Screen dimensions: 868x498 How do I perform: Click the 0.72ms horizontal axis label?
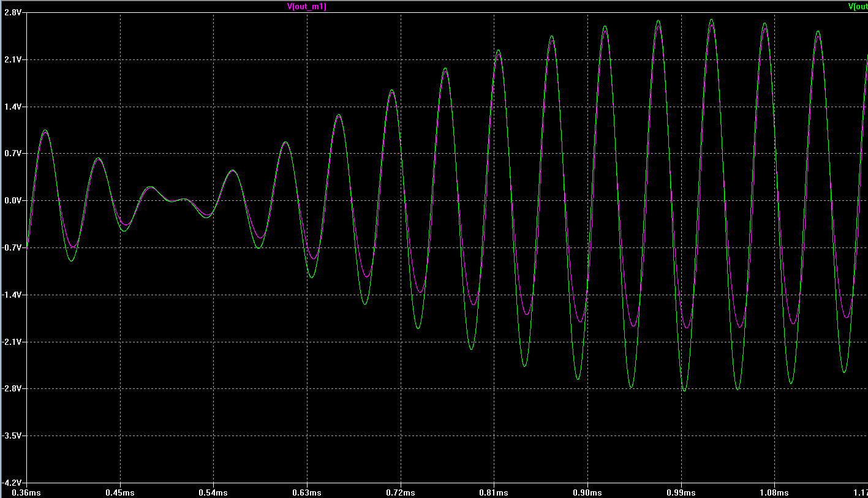(x=401, y=492)
